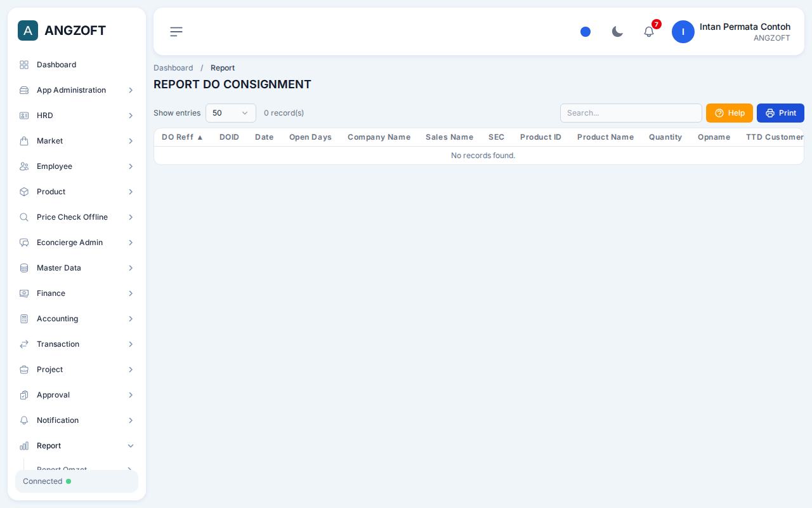Screen dimensions: 812x508
Task: Expand the HRD menu chevron
Action: click(131, 116)
